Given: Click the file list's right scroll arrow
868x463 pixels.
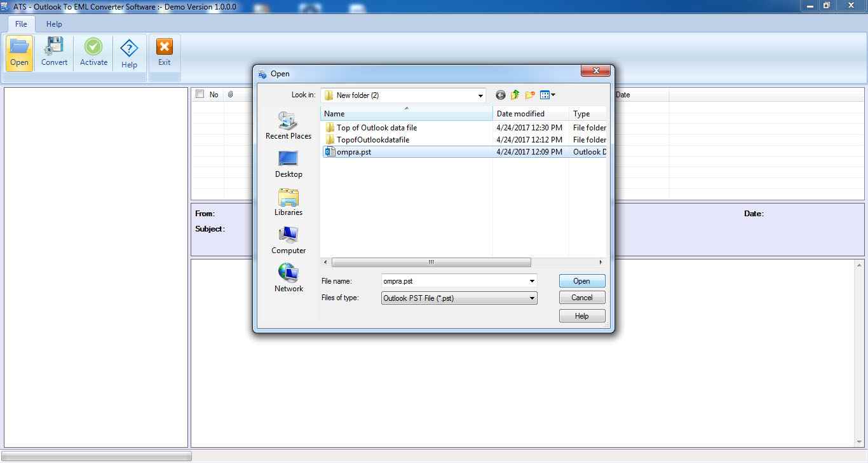Looking at the screenshot, I should point(600,262).
